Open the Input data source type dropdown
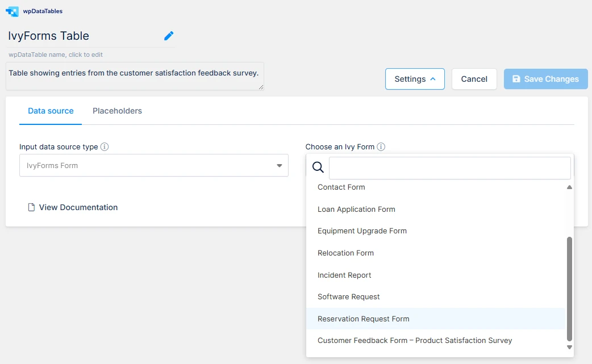 (153, 165)
